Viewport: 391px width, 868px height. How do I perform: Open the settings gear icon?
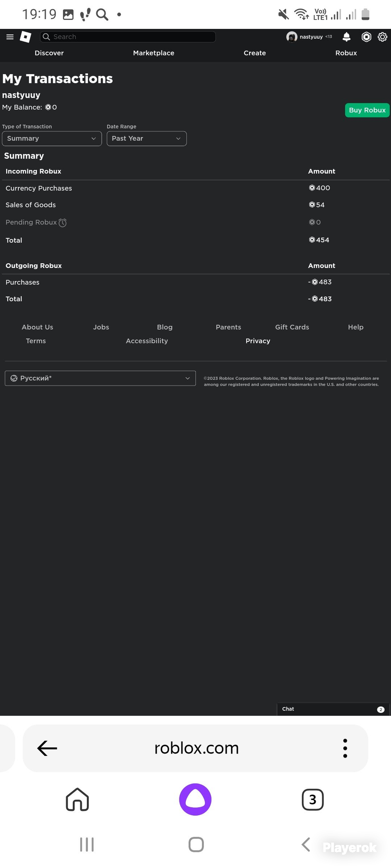(382, 37)
